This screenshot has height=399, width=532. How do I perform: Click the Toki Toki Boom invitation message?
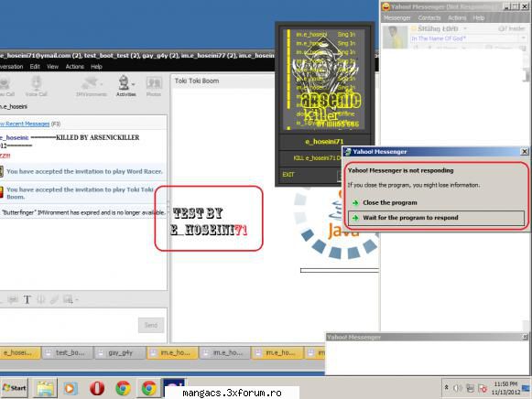click(79, 193)
